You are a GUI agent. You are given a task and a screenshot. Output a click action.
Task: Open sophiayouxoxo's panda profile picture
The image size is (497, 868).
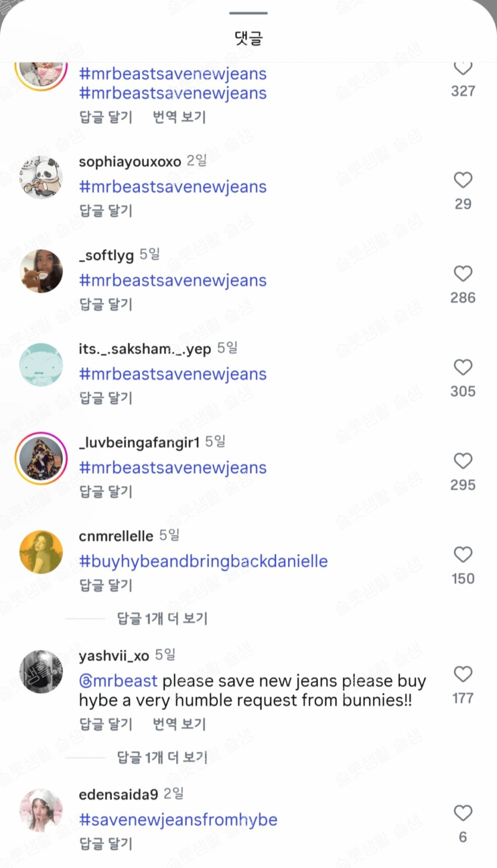coord(41,178)
